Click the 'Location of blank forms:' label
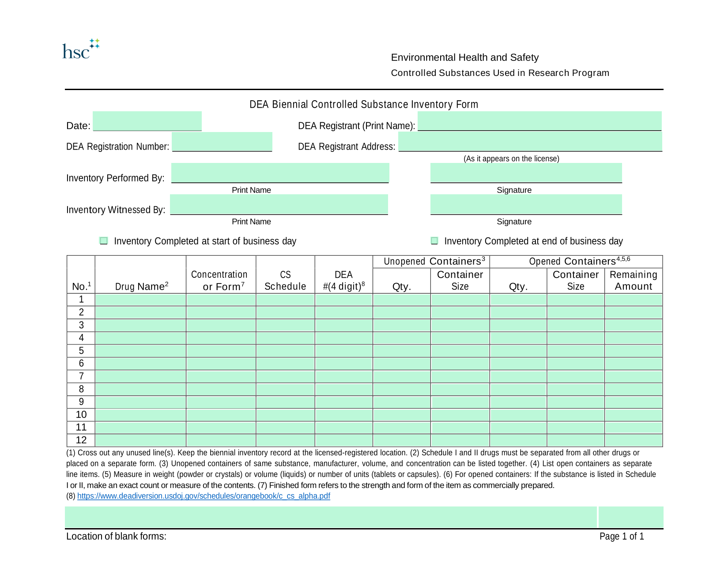728x563 pixels. point(117,536)
